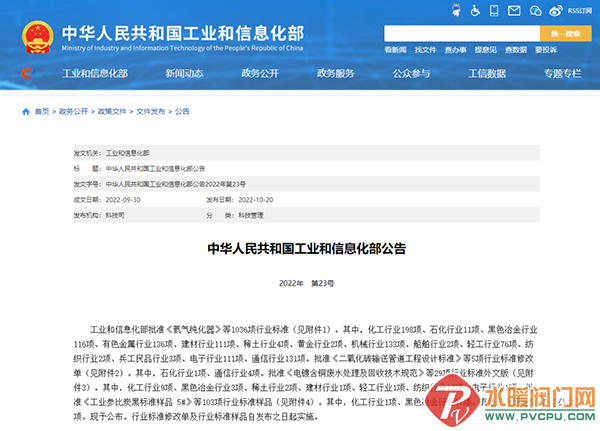Open 公众参与 navigation menu
600x431 pixels.
[411, 73]
